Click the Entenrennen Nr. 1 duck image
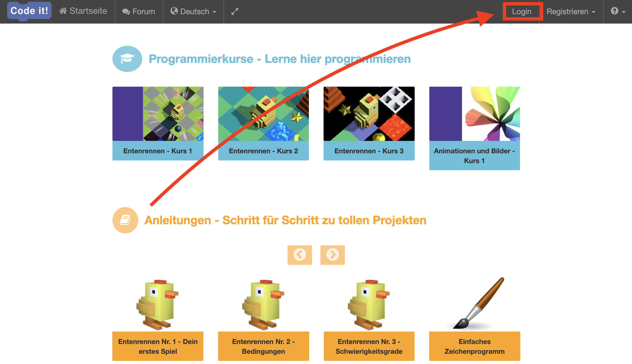Image resolution: width=632 pixels, height=364 pixels. coord(158,304)
